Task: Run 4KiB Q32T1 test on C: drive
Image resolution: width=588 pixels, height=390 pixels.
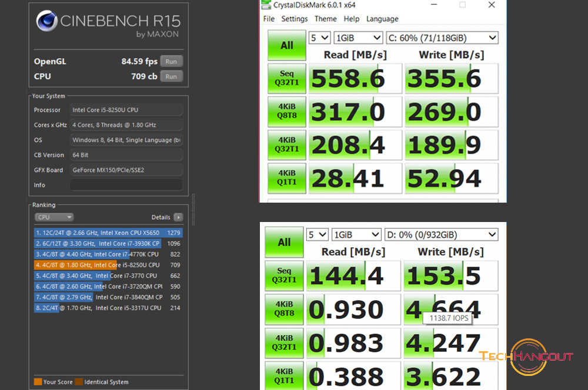Action: (287, 145)
